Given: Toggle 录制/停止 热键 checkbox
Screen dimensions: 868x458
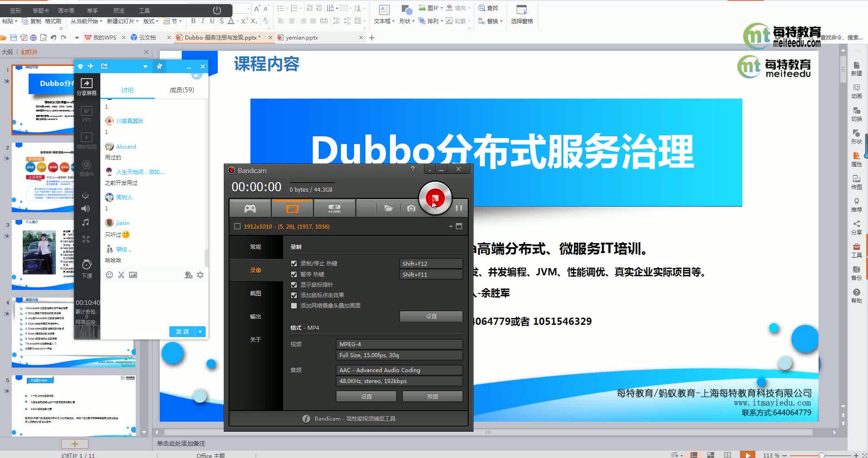Looking at the screenshot, I should (x=294, y=264).
